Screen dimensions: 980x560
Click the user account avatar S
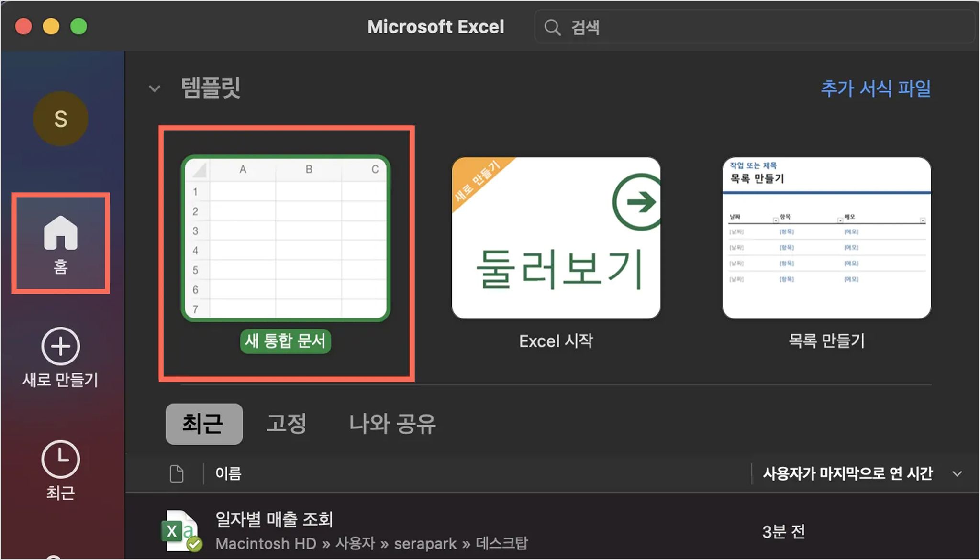coord(61,119)
